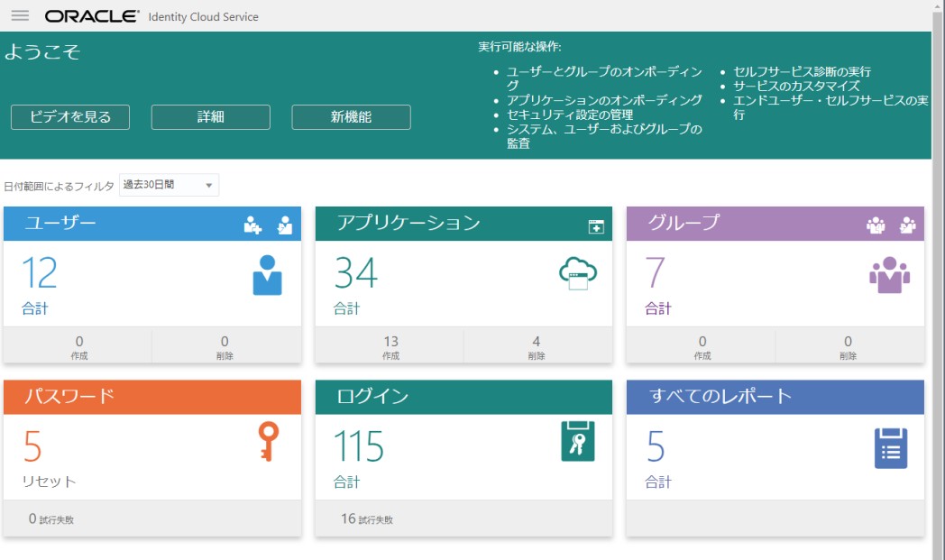Click the ビデオを見る button

click(70, 117)
